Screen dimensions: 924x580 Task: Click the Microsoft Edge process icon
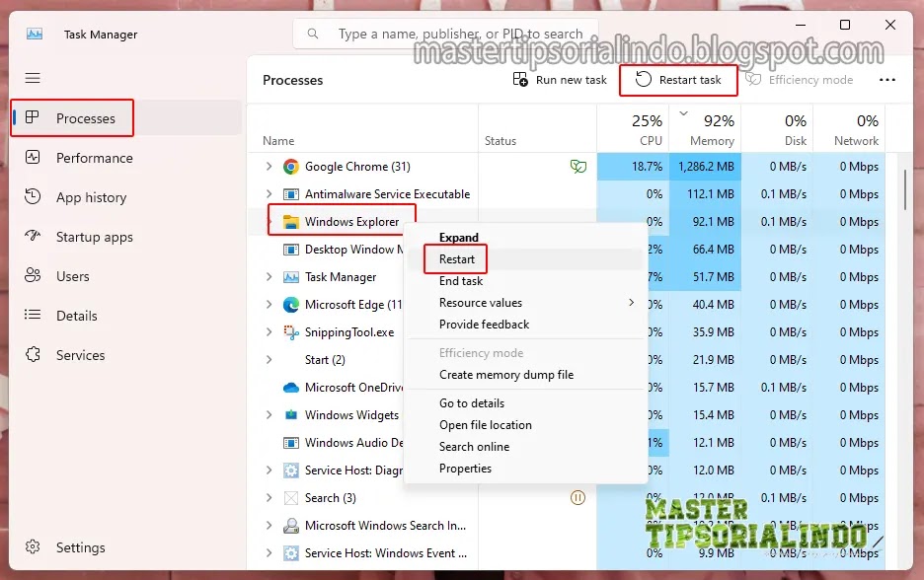pos(290,305)
